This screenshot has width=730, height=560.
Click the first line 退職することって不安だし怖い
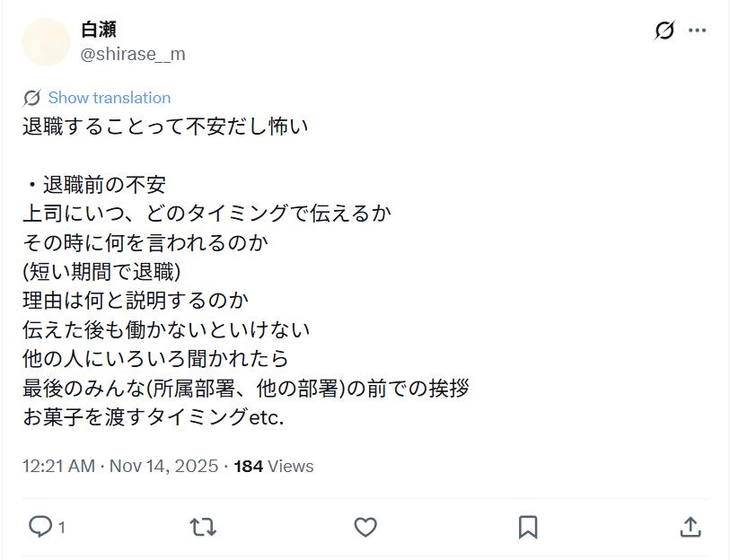click(x=165, y=127)
